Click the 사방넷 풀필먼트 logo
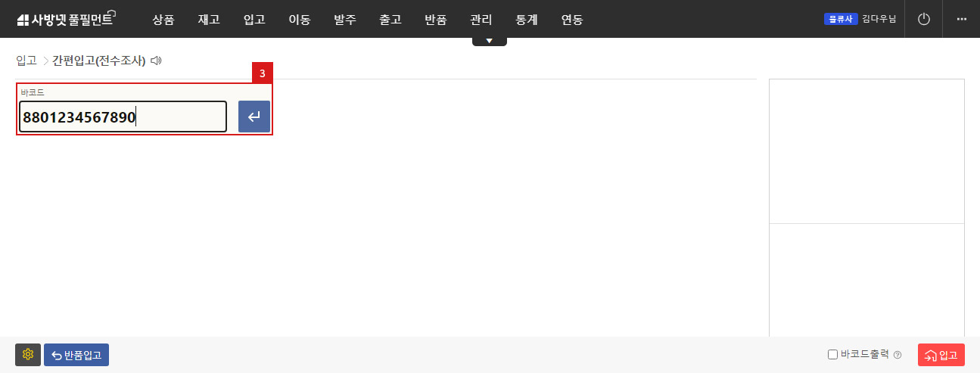The width and height of the screenshot is (980, 373). [66, 19]
